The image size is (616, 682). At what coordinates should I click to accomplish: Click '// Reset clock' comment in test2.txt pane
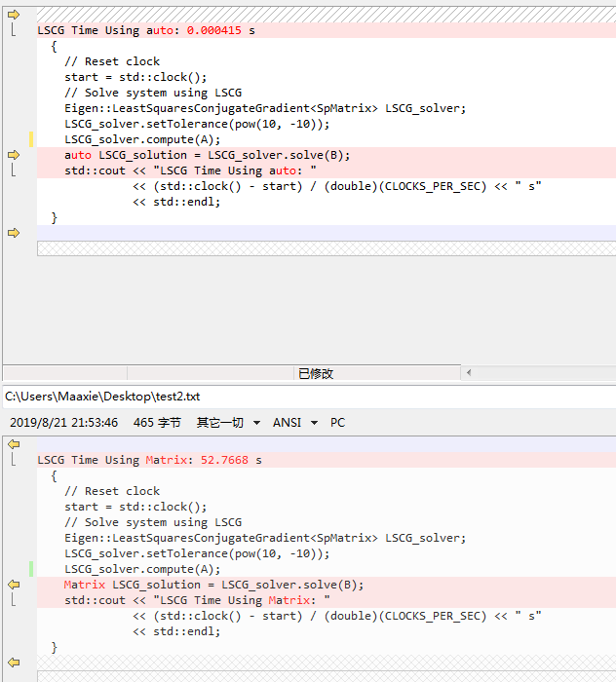coord(112,491)
